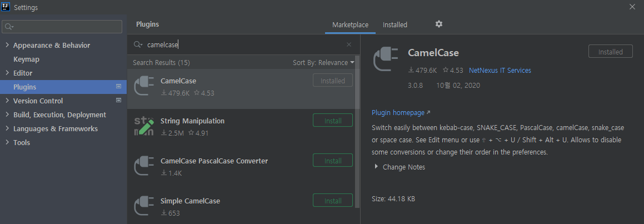The height and width of the screenshot is (224, 644).
Task: Select Keymap in the settings tree
Action: [26, 59]
